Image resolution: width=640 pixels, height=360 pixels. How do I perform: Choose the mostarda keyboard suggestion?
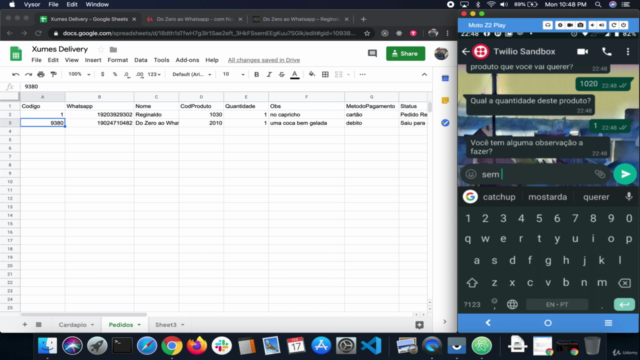click(547, 197)
